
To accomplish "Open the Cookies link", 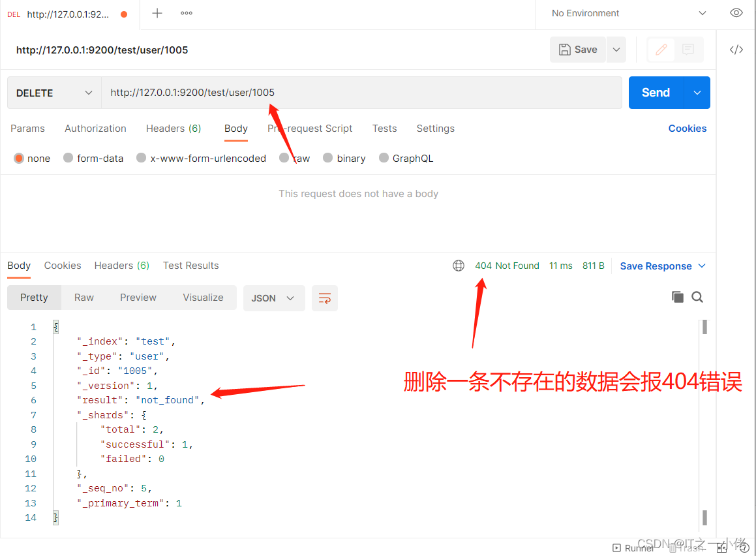I will pyautogui.click(x=687, y=129).
